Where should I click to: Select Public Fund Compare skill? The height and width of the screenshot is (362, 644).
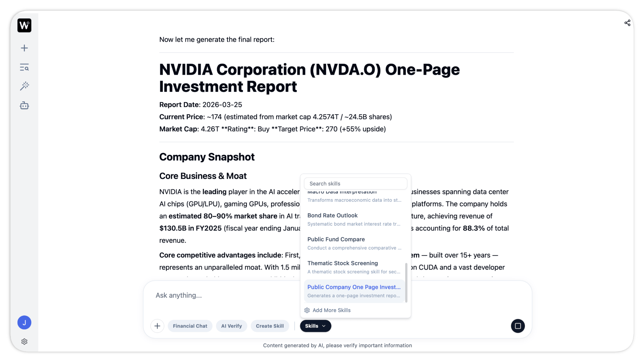click(354, 243)
